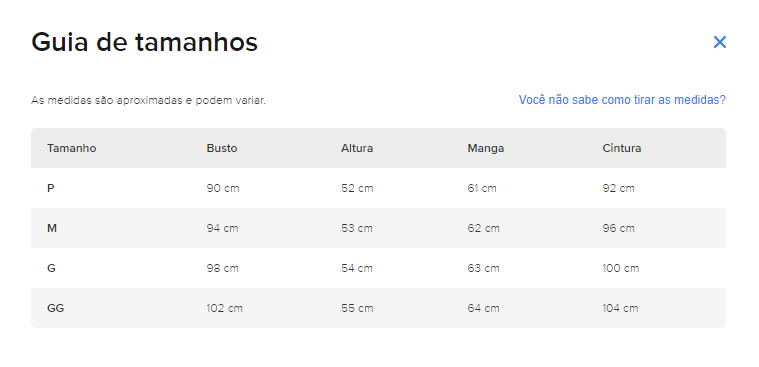Click the 102 cm Busto value

(x=225, y=308)
